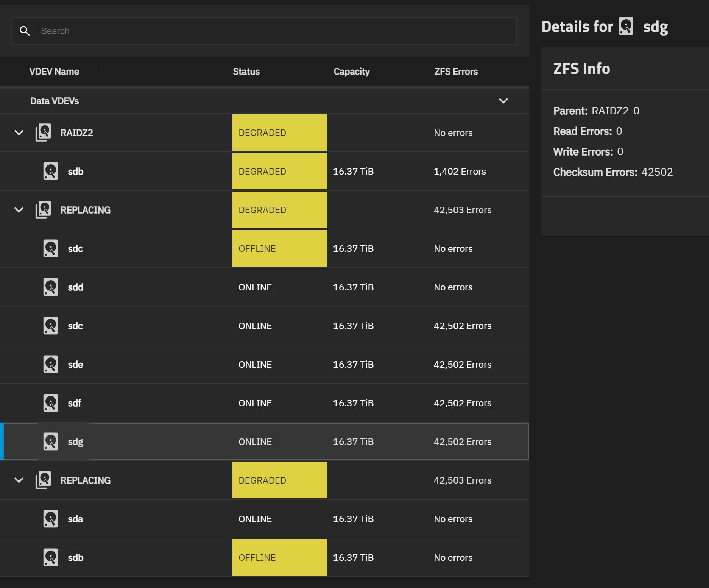The height and width of the screenshot is (588, 709).
Task: Click the RAIDZ2 vdev disk-stack icon
Action: click(43, 133)
